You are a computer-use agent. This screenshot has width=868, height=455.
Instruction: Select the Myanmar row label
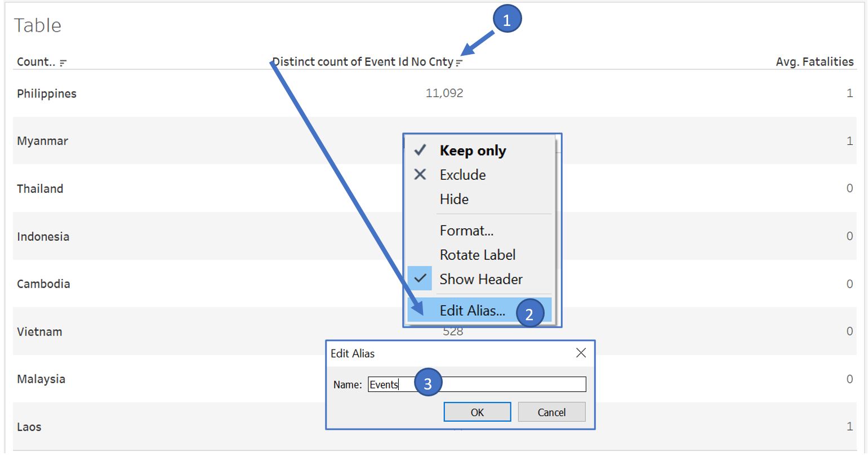coord(42,141)
